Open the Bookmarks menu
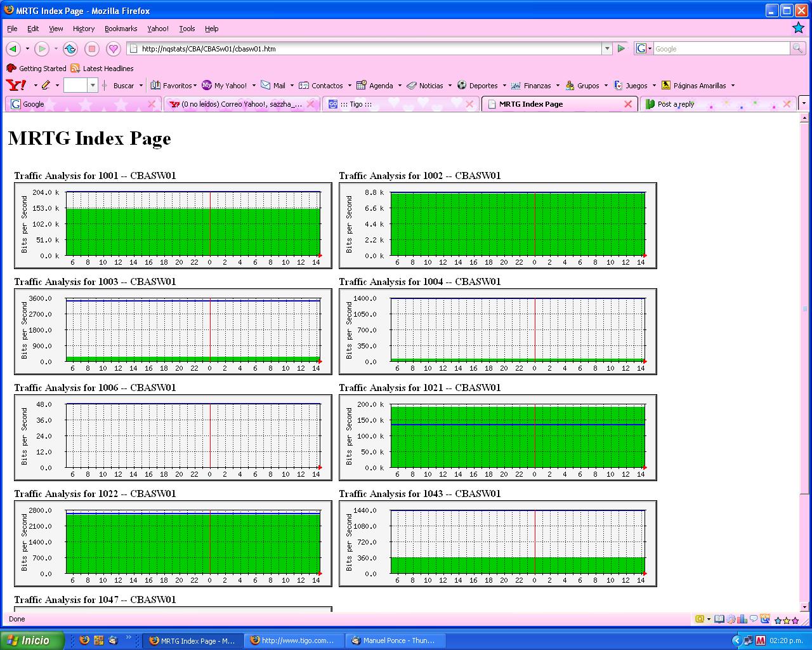This screenshot has width=812, height=650. pyautogui.click(x=121, y=29)
